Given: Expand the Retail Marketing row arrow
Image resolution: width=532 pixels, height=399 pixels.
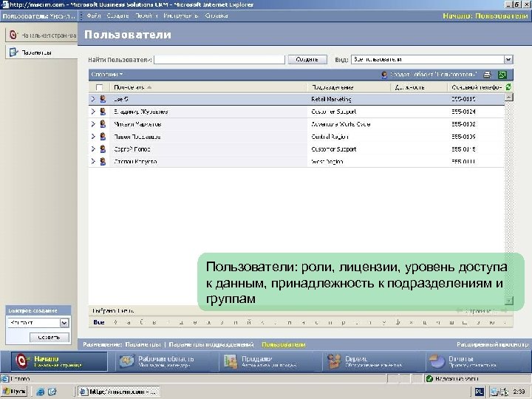Looking at the screenshot, I should click(x=93, y=99).
